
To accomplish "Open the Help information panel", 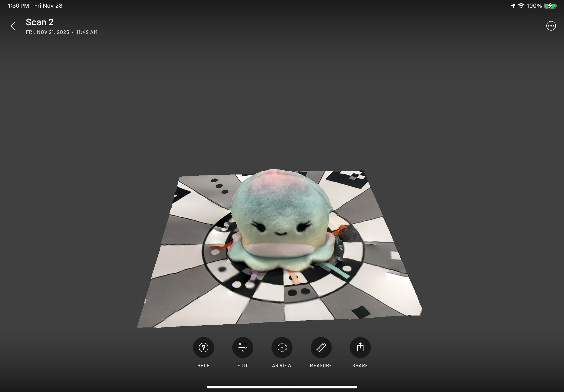I will [x=203, y=347].
